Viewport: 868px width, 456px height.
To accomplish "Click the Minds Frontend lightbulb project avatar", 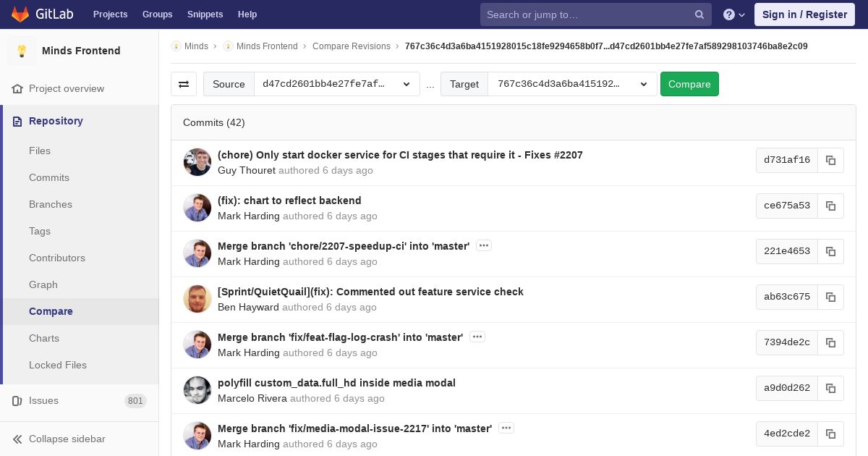I will pyautogui.click(x=22, y=51).
